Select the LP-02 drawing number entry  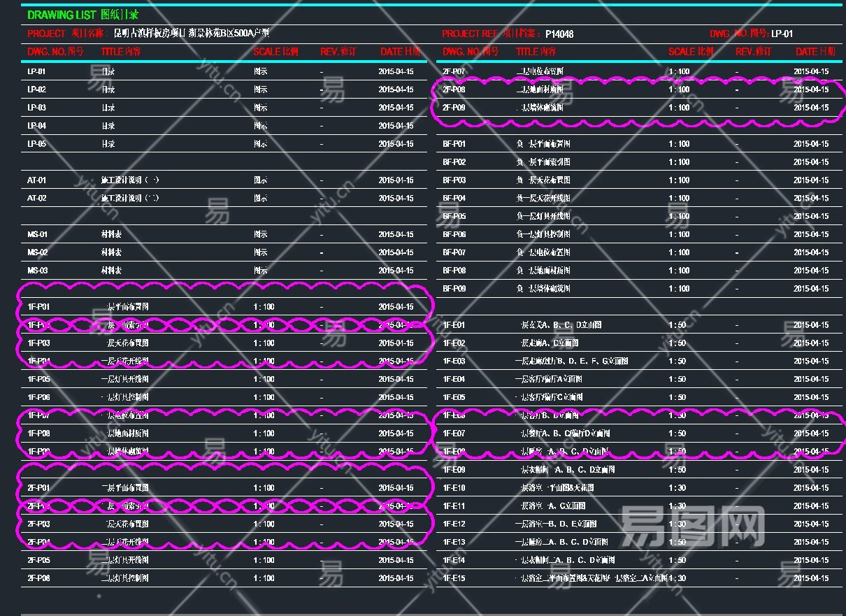coord(37,89)
